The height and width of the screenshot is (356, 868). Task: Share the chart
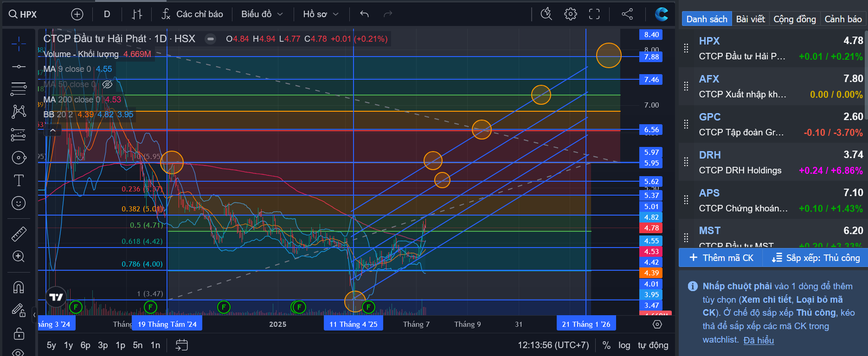(x=627, y=14)
